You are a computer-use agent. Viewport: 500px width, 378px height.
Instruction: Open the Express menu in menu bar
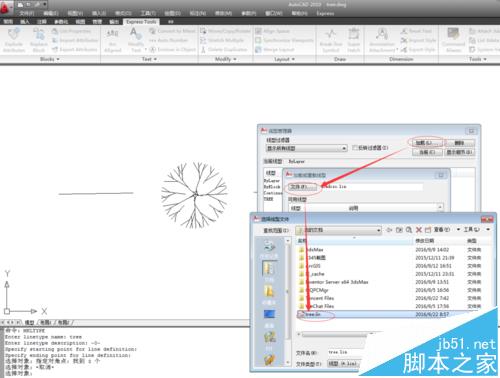tap(325, 13)
